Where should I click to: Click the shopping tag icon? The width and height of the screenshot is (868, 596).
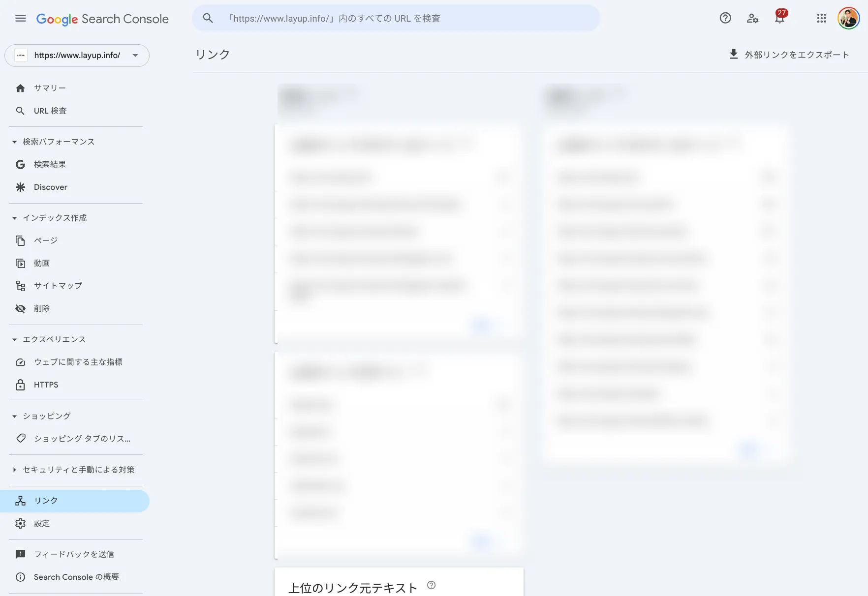click(20, 438)
